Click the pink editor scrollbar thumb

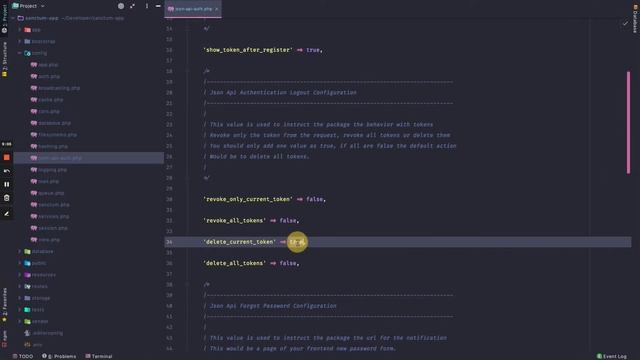[x=629, y=122]
